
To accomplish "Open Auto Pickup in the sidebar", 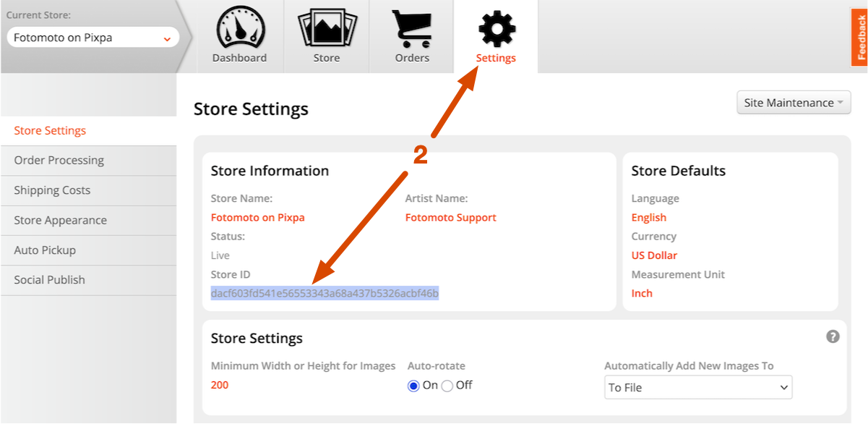I will tap(45, 250).
